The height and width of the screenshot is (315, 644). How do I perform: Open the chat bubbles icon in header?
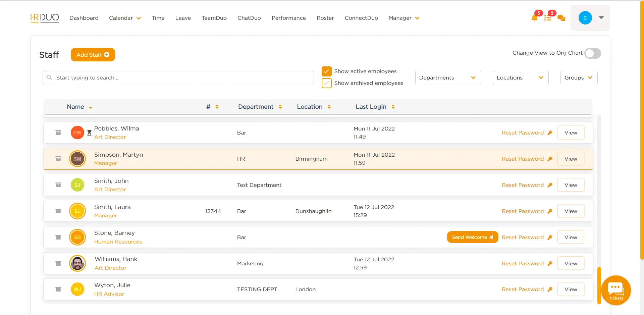pyautogui.click(x=561, y=18)
